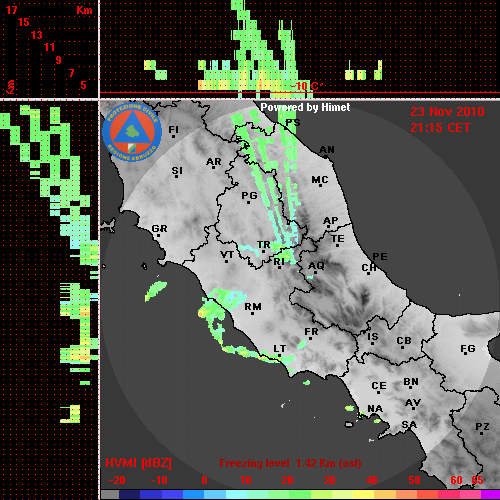Click the RI city label

click(x=279, y=262)
